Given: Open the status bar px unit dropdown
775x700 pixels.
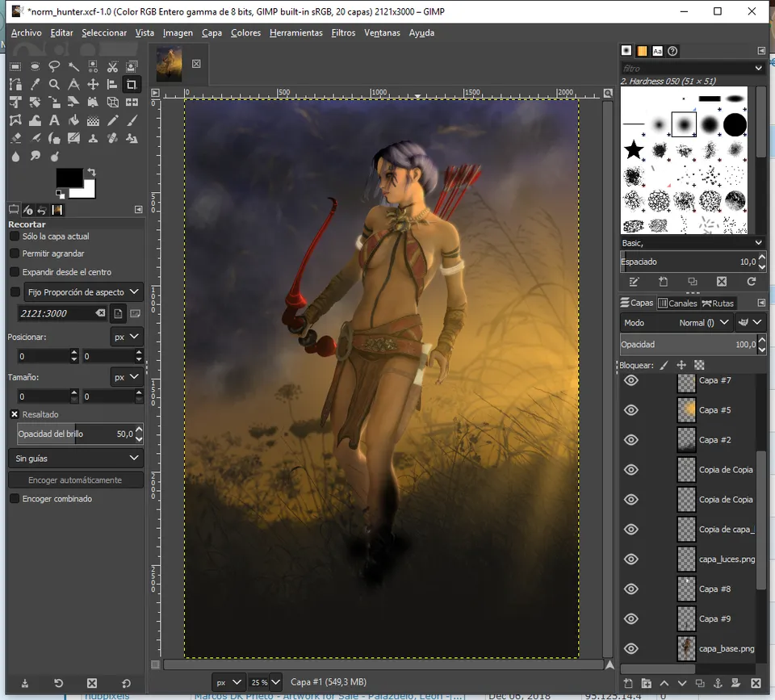Looking at the screenshot, I should coord(228,682).
